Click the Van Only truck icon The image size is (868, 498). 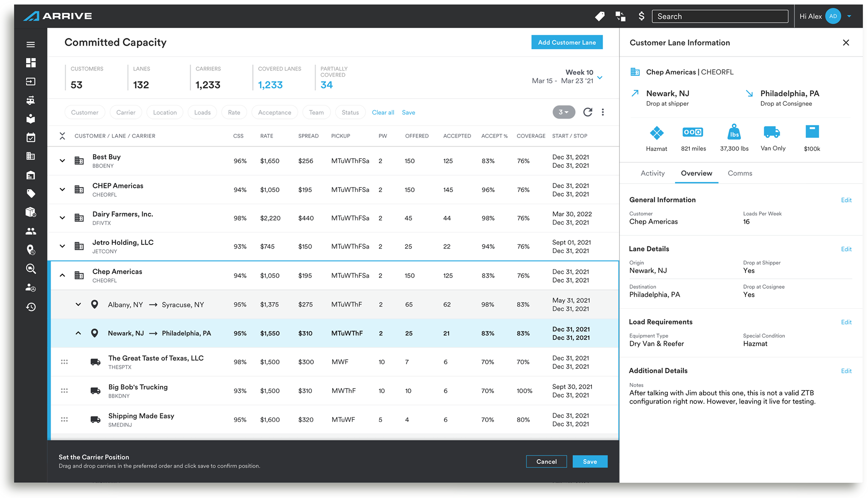tap(772, 132)
